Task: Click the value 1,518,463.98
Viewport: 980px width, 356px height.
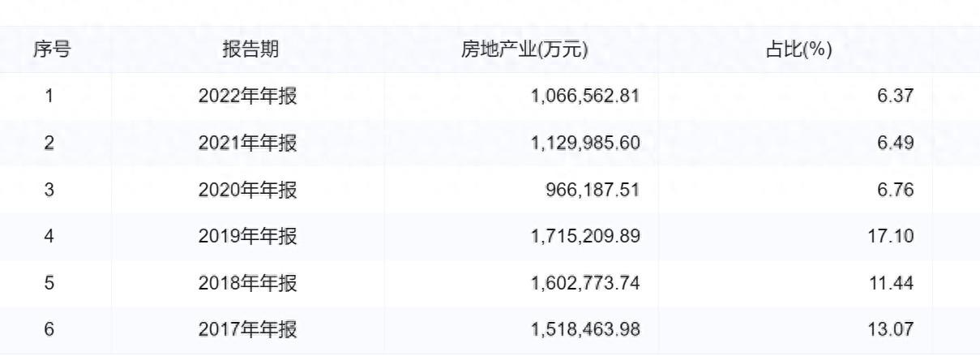Action: pyautogui.click(x=585, y=331)
